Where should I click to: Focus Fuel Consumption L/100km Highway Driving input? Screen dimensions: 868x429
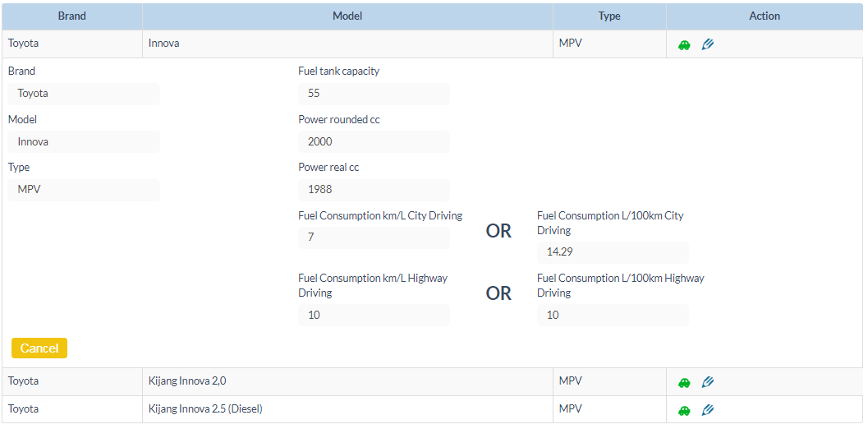pos(613,316)
